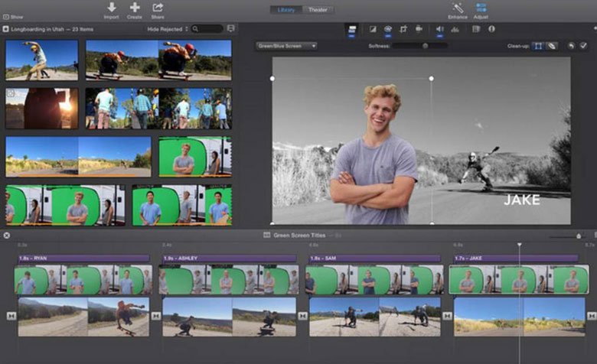Viewport: 597px width, 364px height.
Task: Open noise reduction equalizer icon
Action: pos(455,29)
